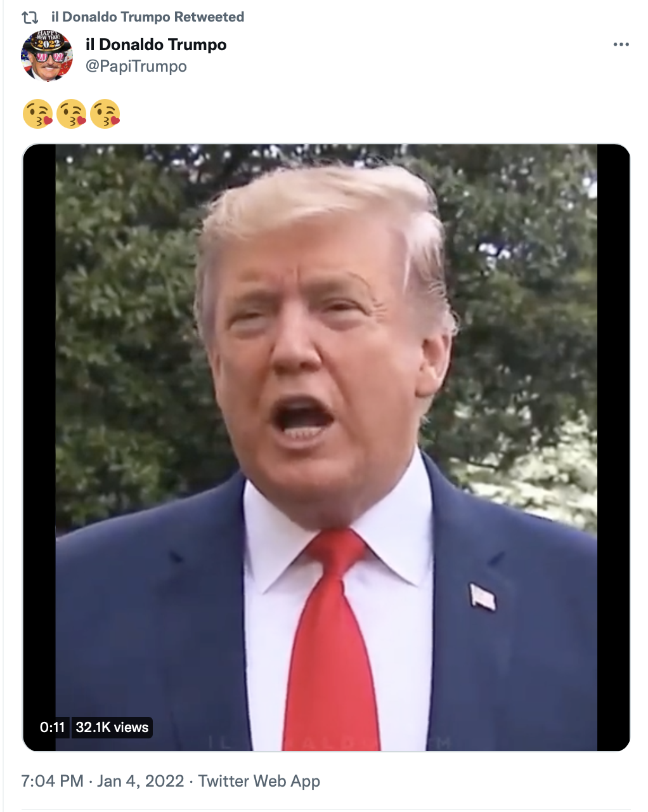Open the 7:04 PM timestamp link
The width and height of the screenshot is (648, 812).
point(53,781)
